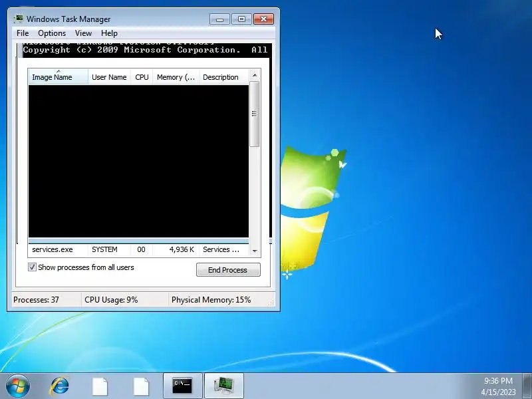Launch Internet Explorer from the taskbar

(60, 386)
